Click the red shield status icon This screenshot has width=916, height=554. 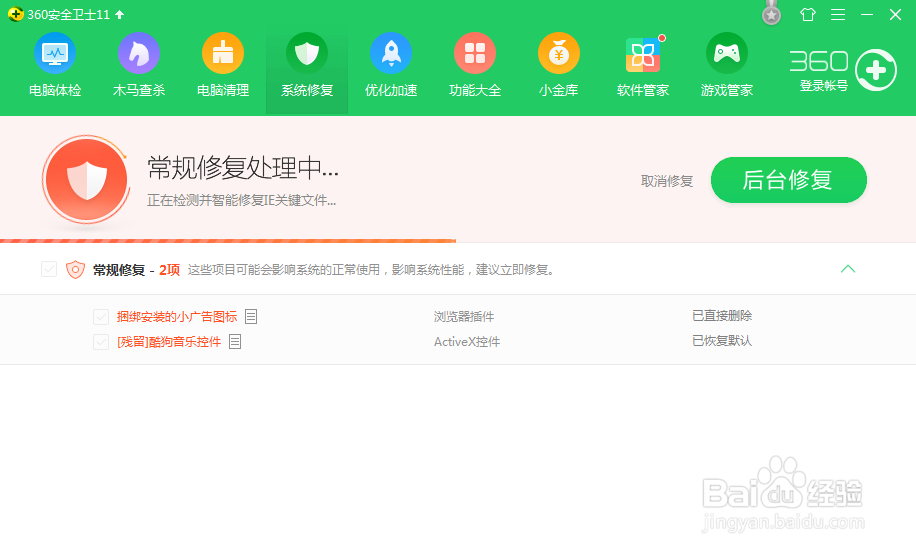tap(86, 179)
